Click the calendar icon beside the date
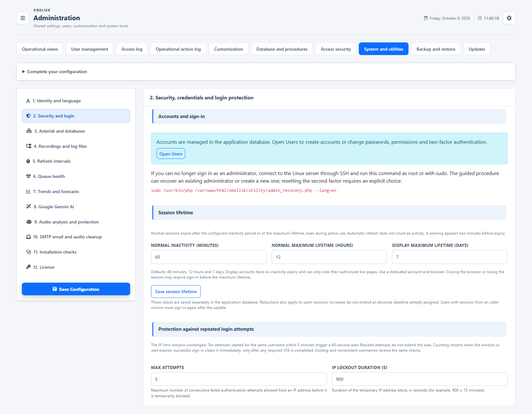532x414 pixels. [x=426, y=18]
